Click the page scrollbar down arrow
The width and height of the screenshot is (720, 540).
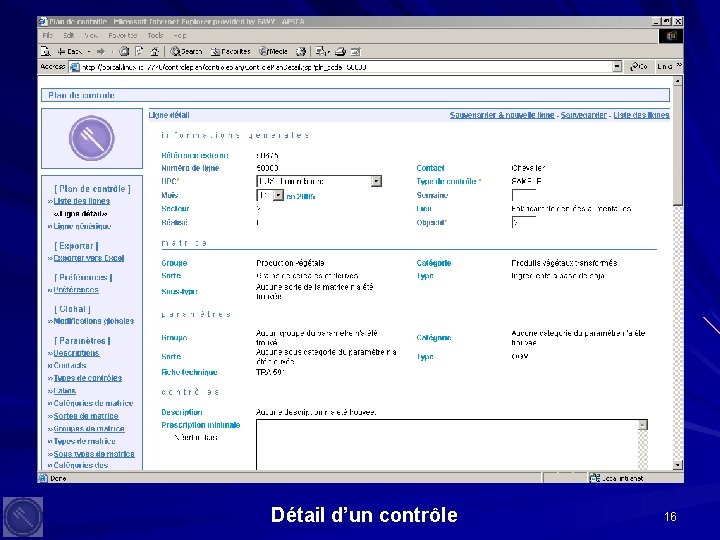pyautogui.click(x=678, y=465)
